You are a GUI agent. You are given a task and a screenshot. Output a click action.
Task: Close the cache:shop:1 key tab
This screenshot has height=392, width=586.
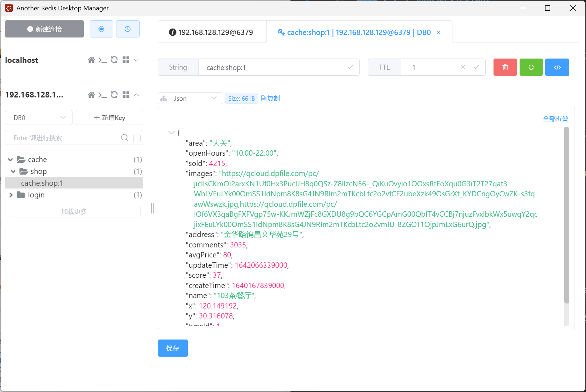click(x=439, y=32)
